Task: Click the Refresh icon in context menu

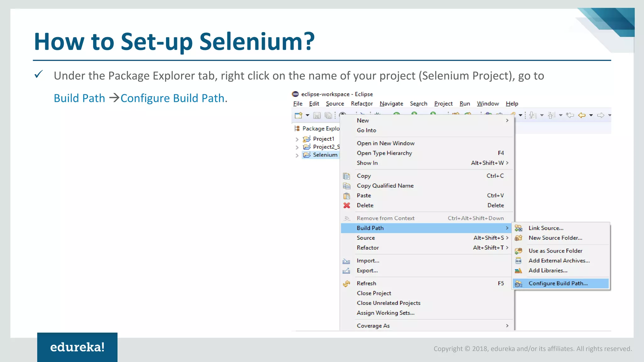Action: click(347, 283)
